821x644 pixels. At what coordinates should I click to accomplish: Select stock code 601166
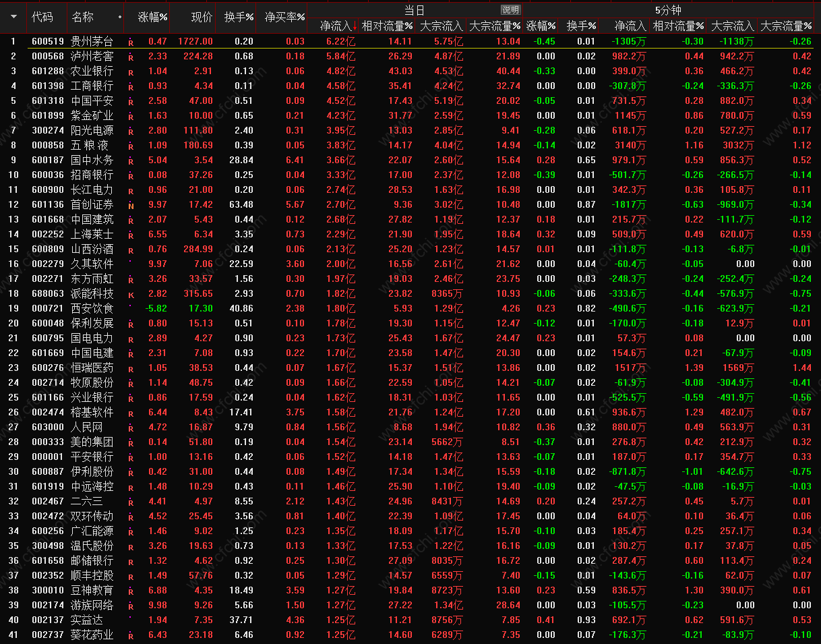(48, 397)
